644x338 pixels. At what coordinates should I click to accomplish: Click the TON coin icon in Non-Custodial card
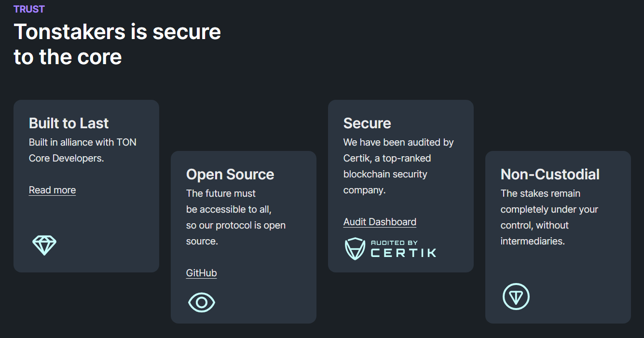point(516,297)
